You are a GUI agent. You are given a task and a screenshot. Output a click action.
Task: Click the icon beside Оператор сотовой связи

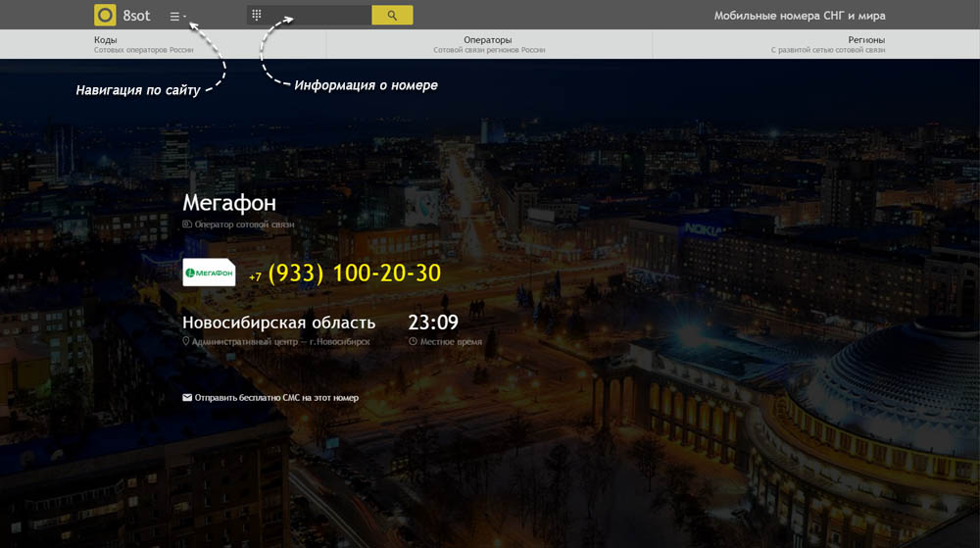(x=187, y=224)
